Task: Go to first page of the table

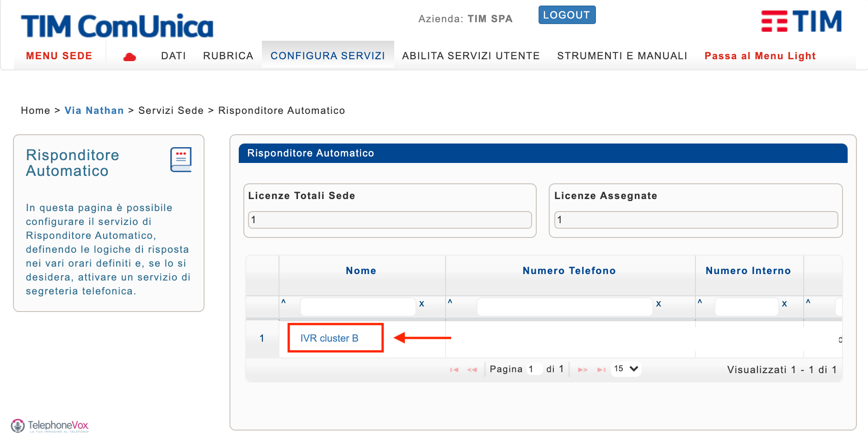Action: (454, 369)
